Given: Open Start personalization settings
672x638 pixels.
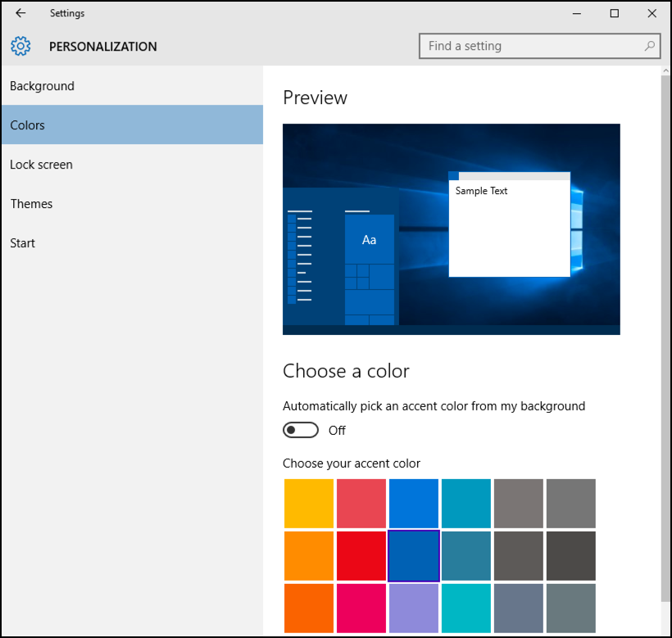Looking at the screenshot, I should [22, 242].
